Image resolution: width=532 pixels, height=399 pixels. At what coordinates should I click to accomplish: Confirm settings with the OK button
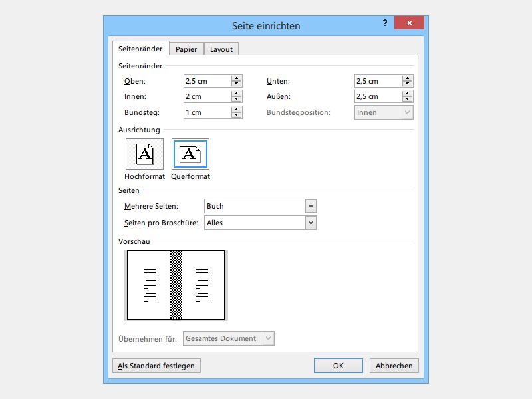pyautogui.click(x=338, y=366)
